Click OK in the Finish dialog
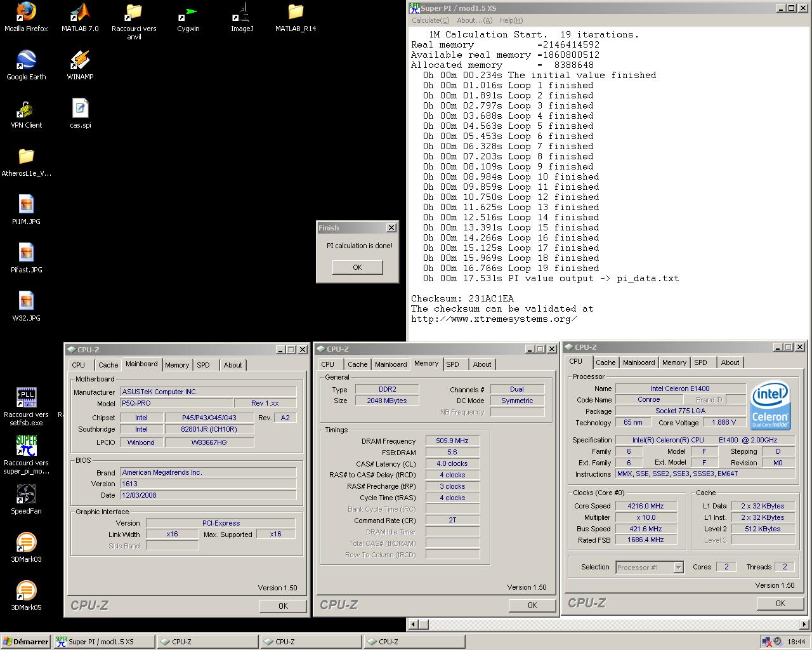This screenshot has width=812, height=650. click(x=357, y=267)
